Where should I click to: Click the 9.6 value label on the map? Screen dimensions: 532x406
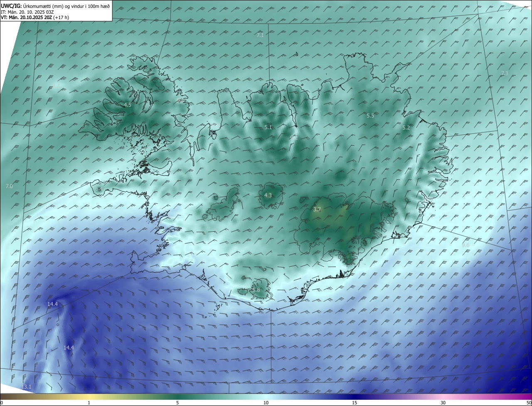(465, 245)
